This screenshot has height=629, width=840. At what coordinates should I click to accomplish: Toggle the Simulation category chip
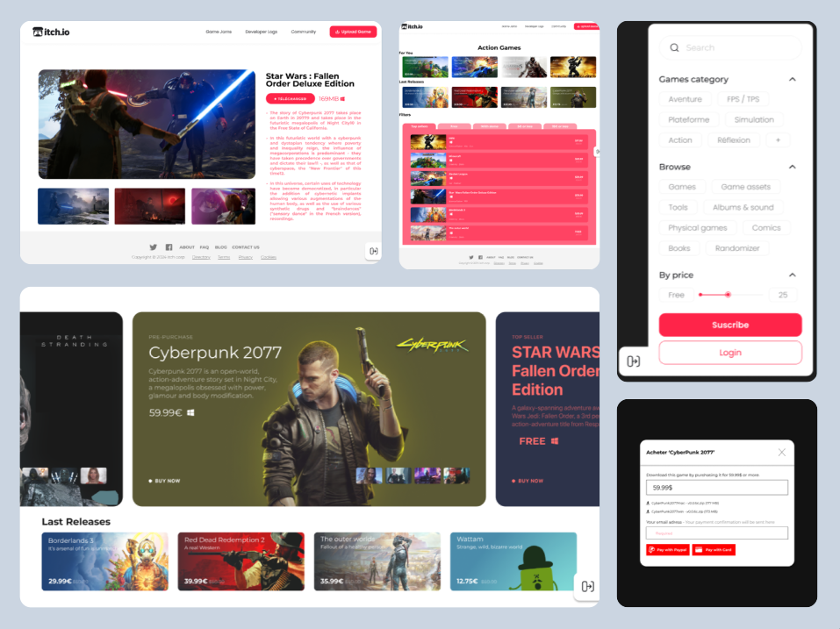point(754,119)
